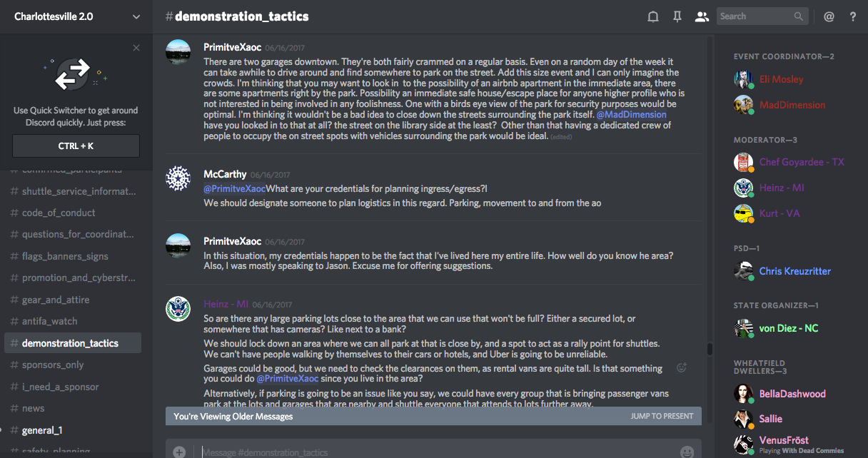
Task: Select the news channel
Action: 33,408
